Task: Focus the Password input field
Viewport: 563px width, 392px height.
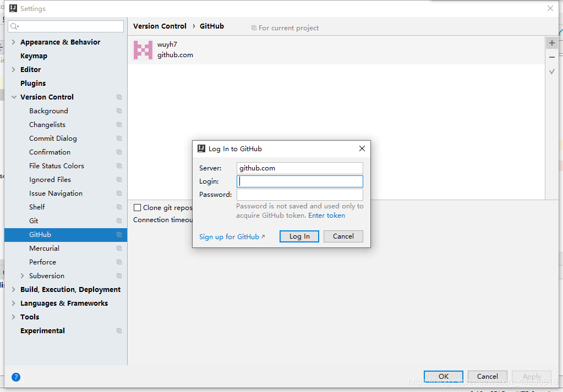Action: 300,195
